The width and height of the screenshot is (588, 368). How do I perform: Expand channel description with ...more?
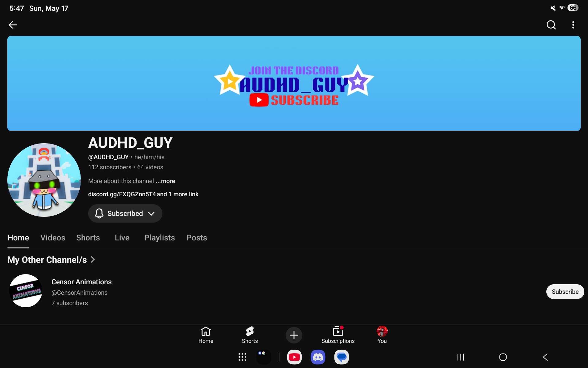coord(165,181)
